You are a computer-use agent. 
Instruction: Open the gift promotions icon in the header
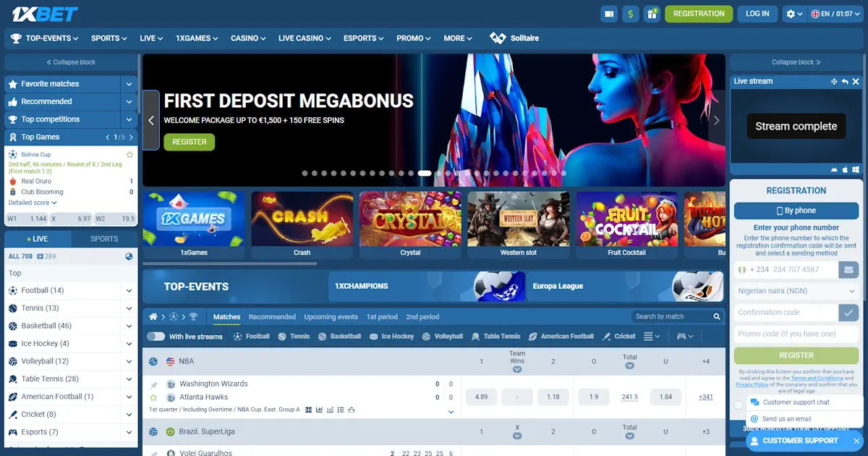652,13
